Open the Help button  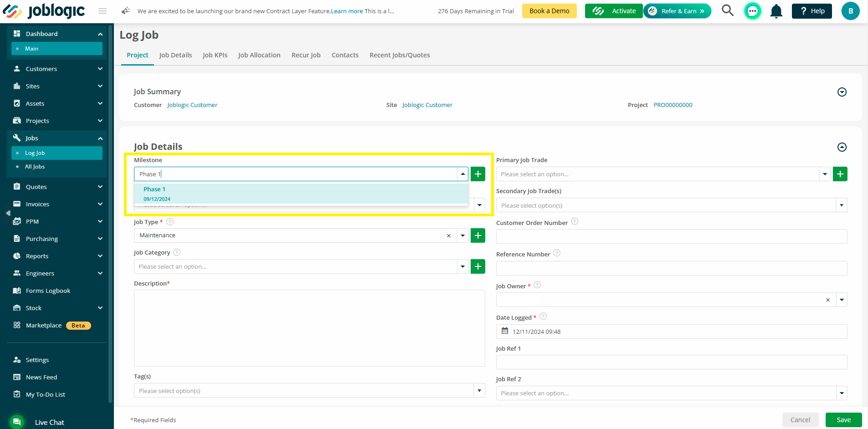[812, 11]
